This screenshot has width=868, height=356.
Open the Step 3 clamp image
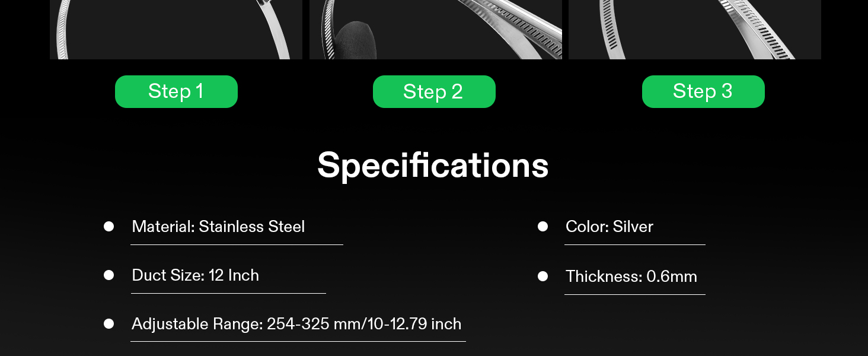click(695, 30)
